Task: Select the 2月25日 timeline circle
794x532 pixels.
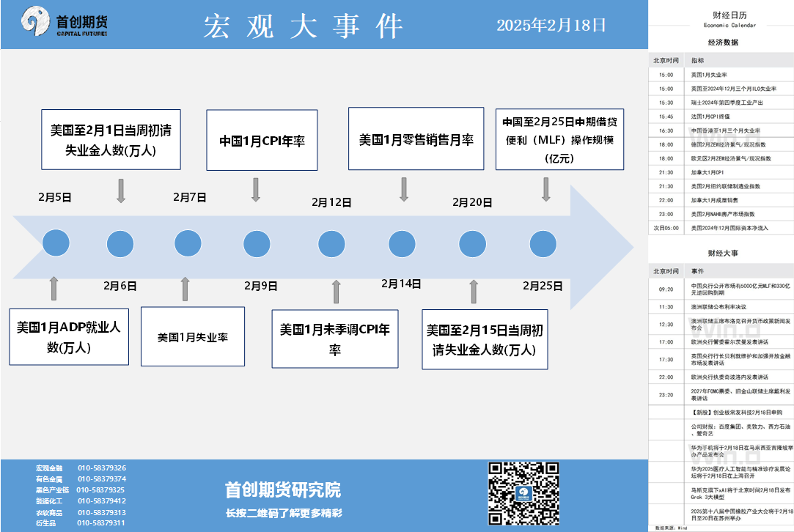Action: click(x=543, y=243)
